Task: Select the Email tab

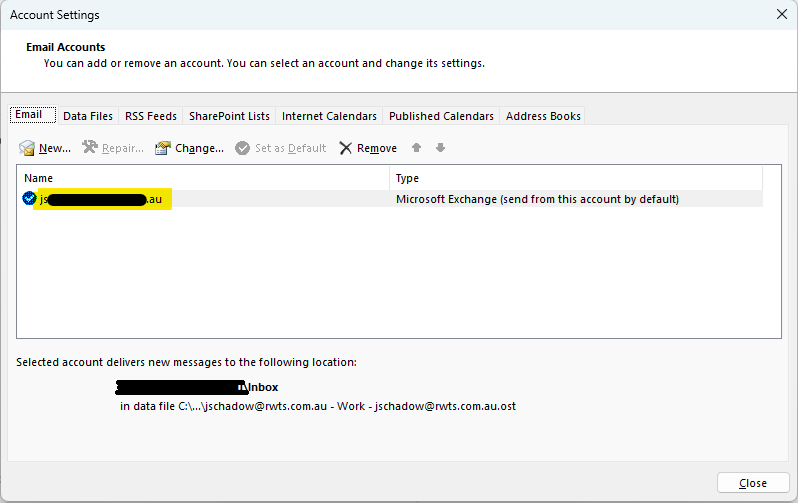Action: tap(29, 115)
